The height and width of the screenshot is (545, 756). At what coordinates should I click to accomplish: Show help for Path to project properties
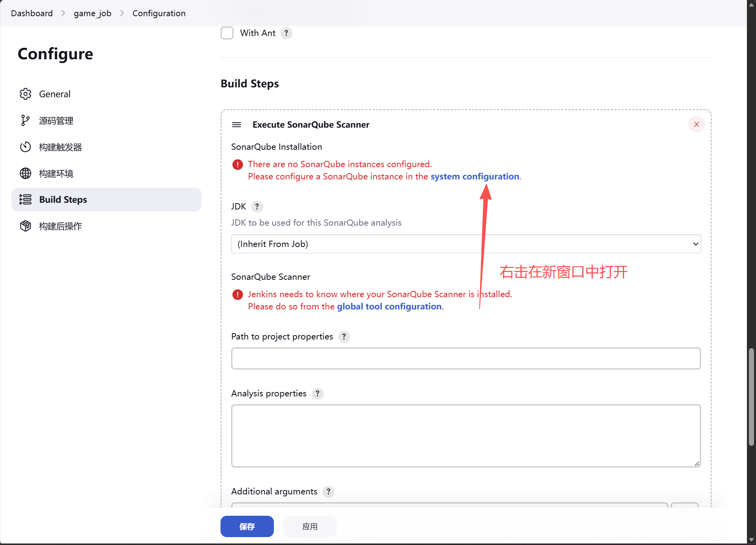pyautogui.click(x=344, y=337)
